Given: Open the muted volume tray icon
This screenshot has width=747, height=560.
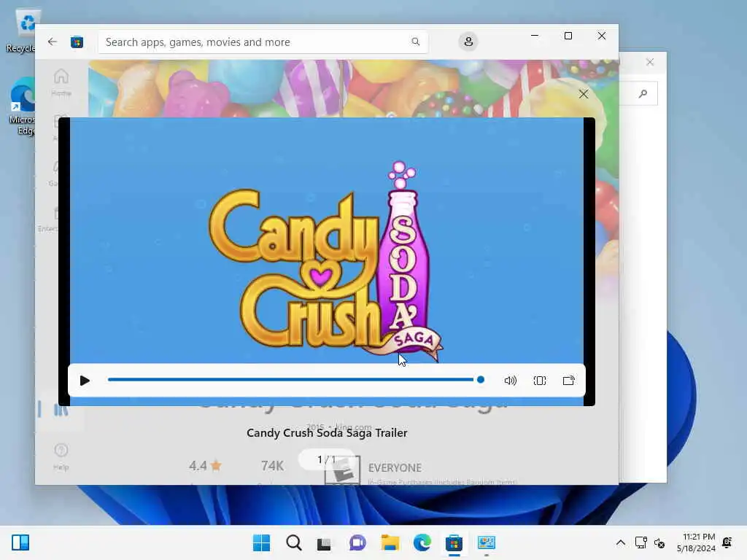Looking at the screenshot, I should [659, 542].
